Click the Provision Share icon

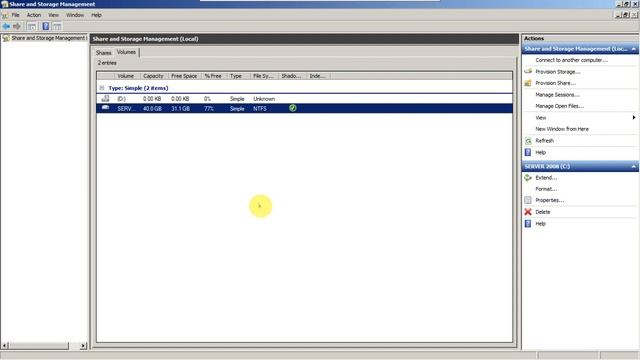coord(528,83)
